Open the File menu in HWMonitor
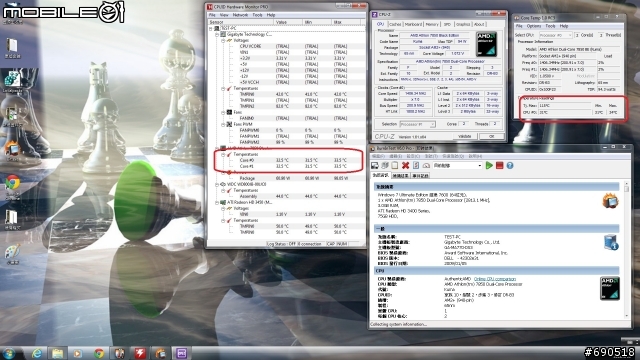This screenshot has height=360, width=640. click(212, 15)
